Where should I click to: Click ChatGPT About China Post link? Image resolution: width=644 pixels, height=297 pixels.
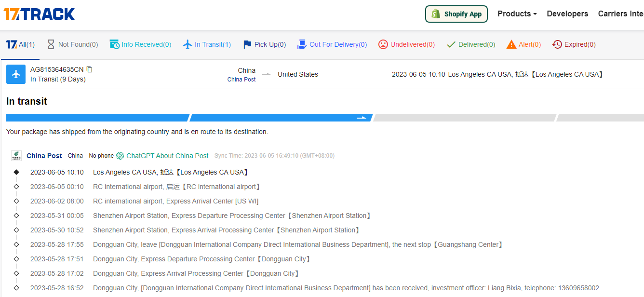click(x=167, y=156)
